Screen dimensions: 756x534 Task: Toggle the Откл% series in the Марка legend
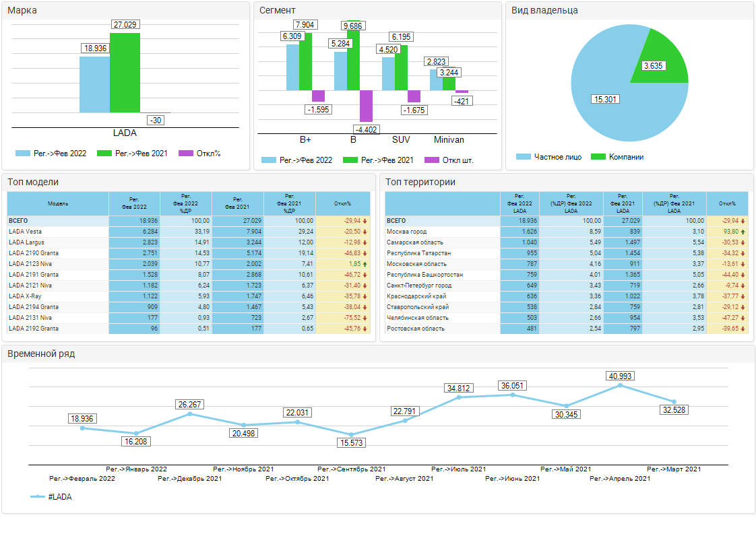click(x=186, y=154)
